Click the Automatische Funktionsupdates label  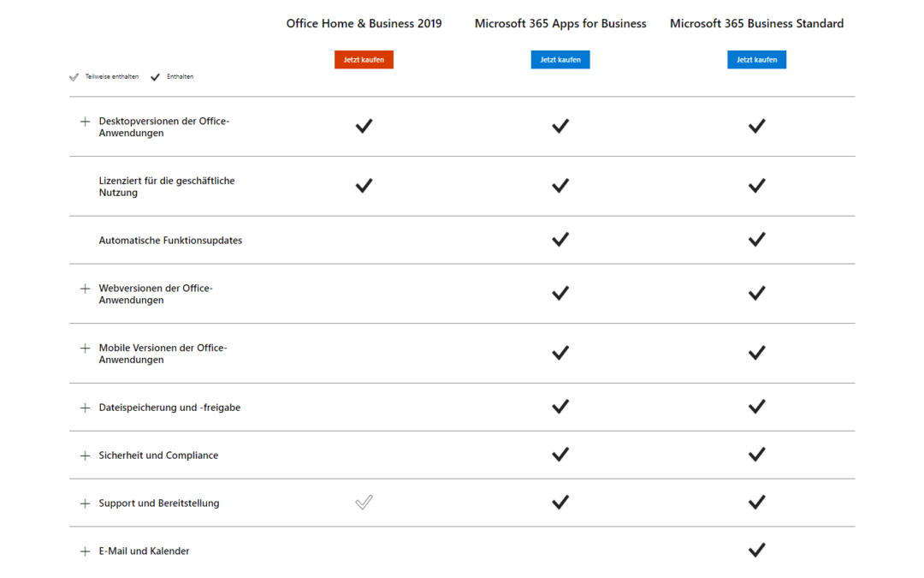pos(170,240)
